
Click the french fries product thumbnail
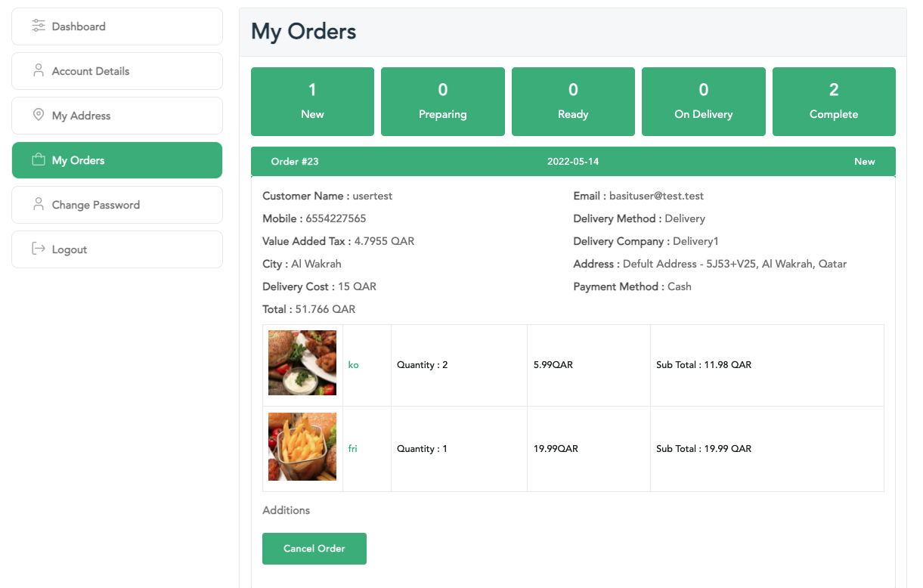click(x=302, y=447)
